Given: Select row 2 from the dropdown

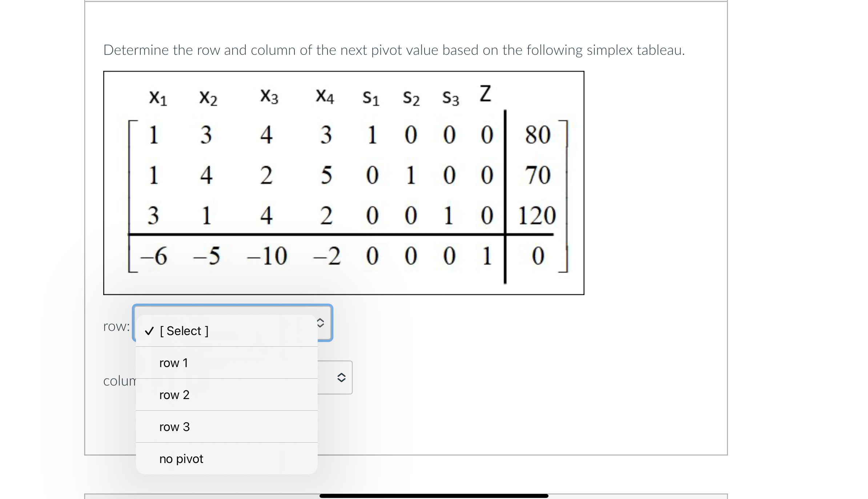Looking at the screenshot, I should [x=174, y=395].
